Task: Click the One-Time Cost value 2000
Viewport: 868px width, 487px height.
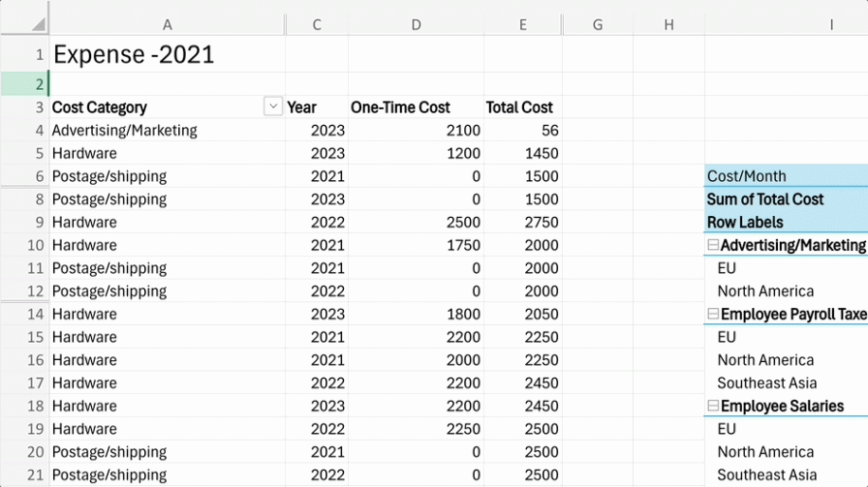Action: [416, 360]
